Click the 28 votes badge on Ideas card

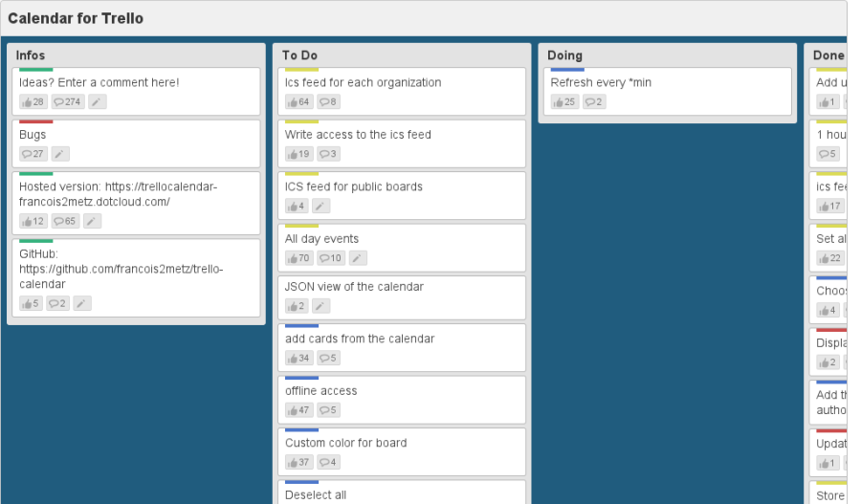[33, 102]
